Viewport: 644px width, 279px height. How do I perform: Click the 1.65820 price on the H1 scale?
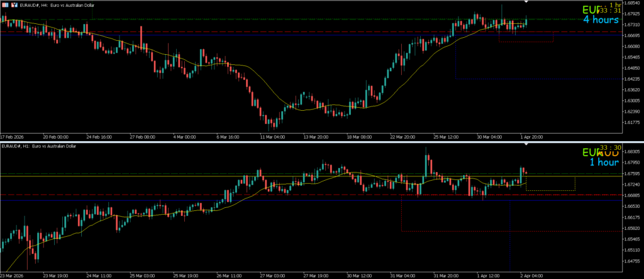tap(629, 228)
